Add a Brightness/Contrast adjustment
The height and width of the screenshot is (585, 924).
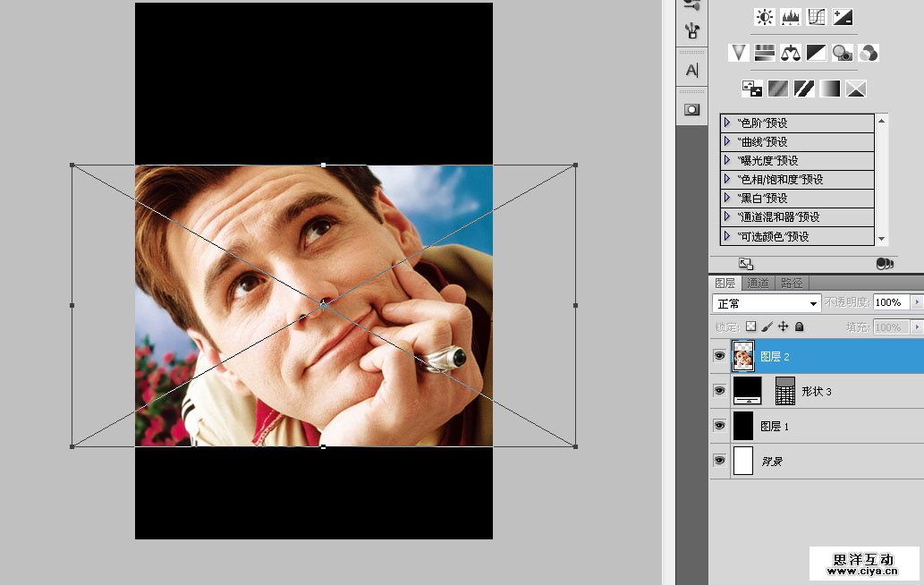pyautogui.click(x=765, y=17)
